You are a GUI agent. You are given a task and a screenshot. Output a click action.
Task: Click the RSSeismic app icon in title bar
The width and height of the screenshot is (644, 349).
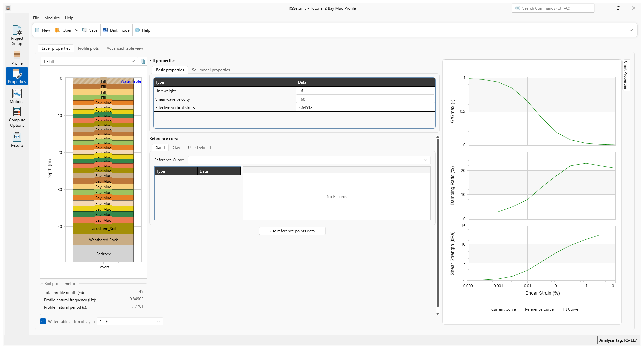8,8
